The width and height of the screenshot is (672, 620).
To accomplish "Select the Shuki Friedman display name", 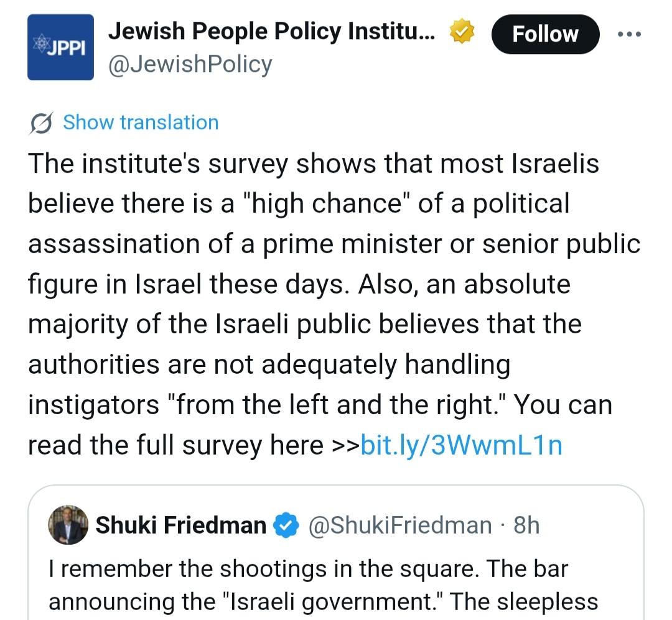I will tap(180, 526).
